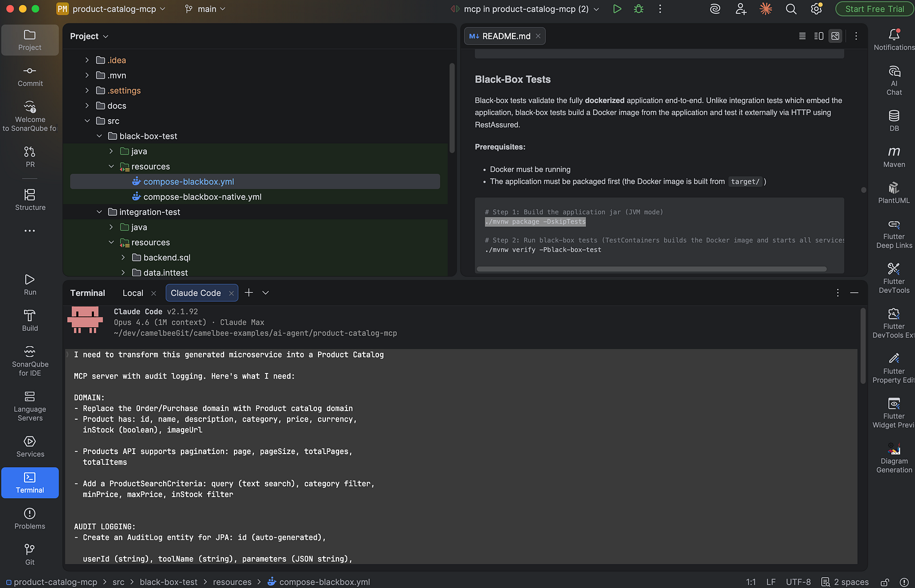Run the mcp configuration
Image resolution: width=915 pixels, height=588 pixels.
click(x=617, y=9)
